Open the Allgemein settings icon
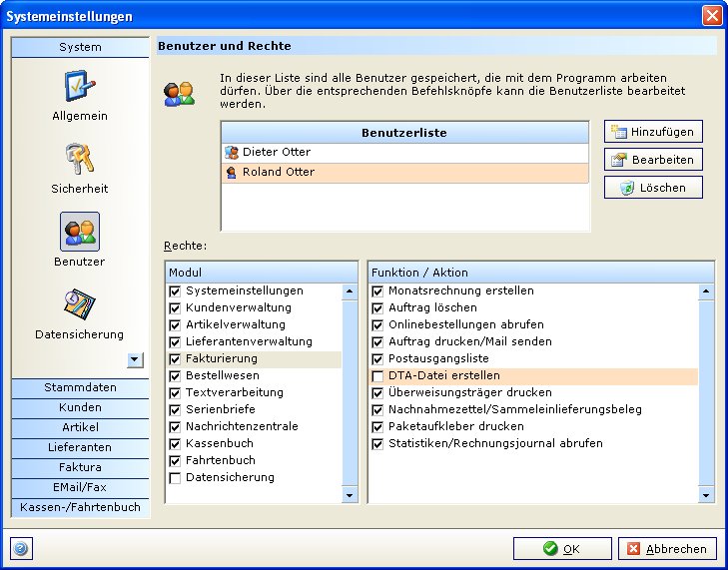 pyautogui.click(x=80, y=87)
